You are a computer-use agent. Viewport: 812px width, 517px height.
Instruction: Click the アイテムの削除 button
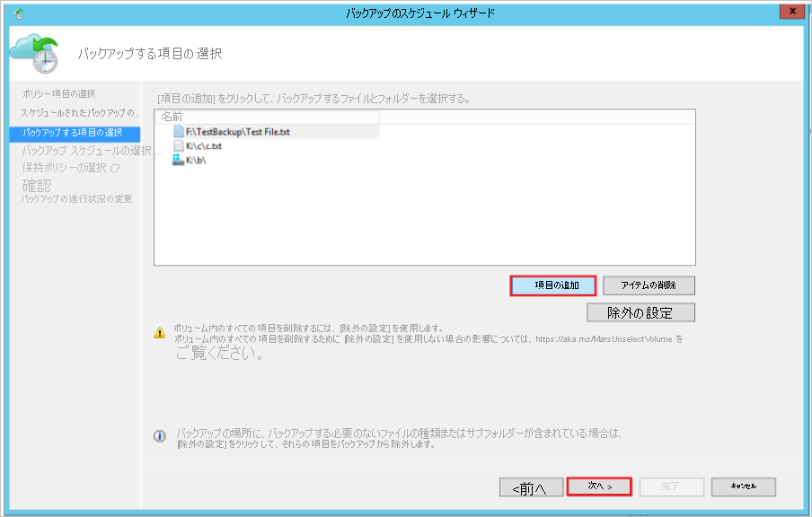click(649, 285)
